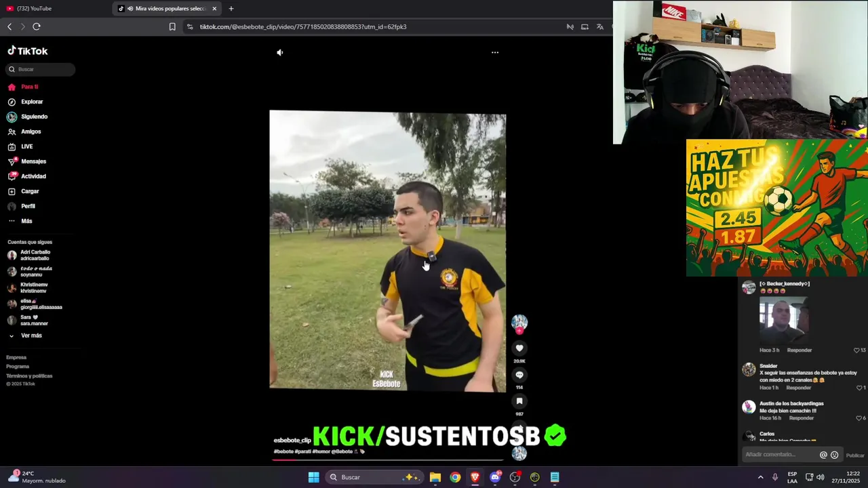Open the Windows Start menu
The image size is (868, 488).
click(x=313, y=477)
